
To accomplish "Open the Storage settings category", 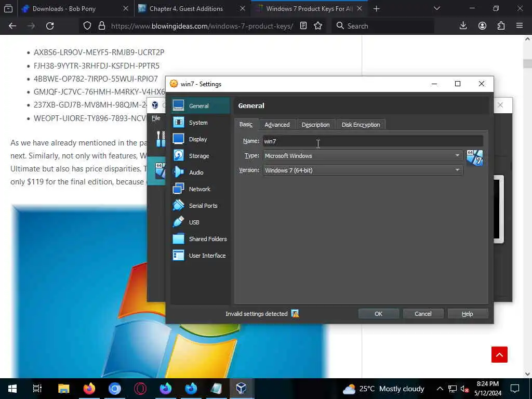I will 200,155.
